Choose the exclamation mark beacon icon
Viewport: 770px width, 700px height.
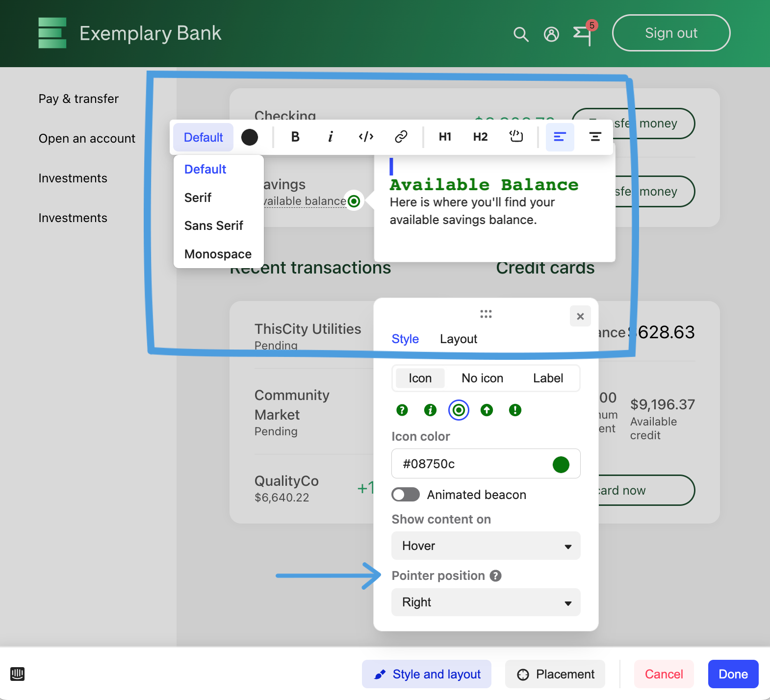tap(515, 410)
